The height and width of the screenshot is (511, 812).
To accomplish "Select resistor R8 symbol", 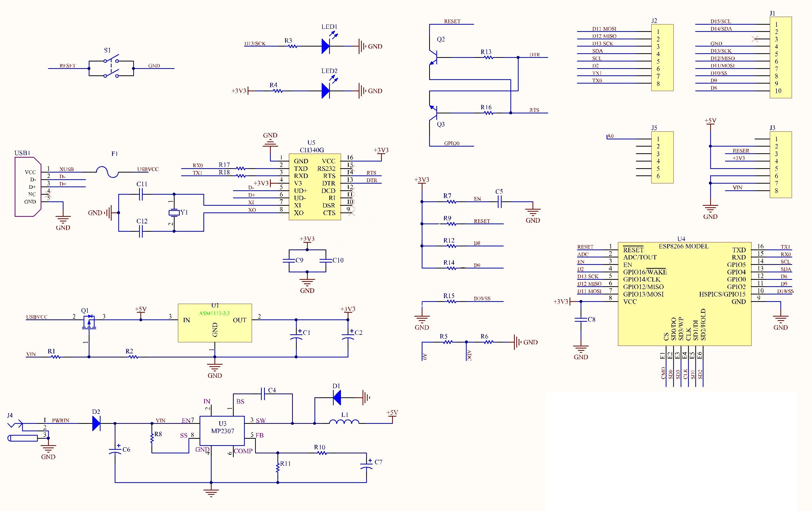I will pos(152,438).
